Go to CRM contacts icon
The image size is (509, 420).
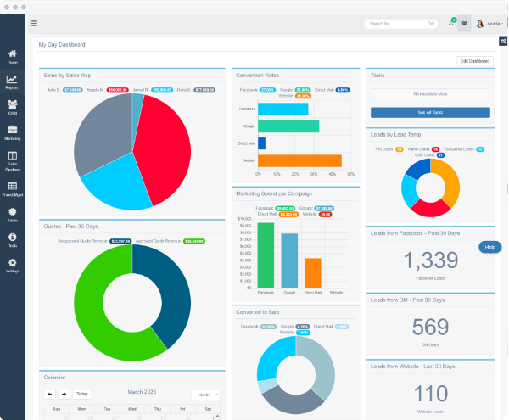(x=12, y=107)
